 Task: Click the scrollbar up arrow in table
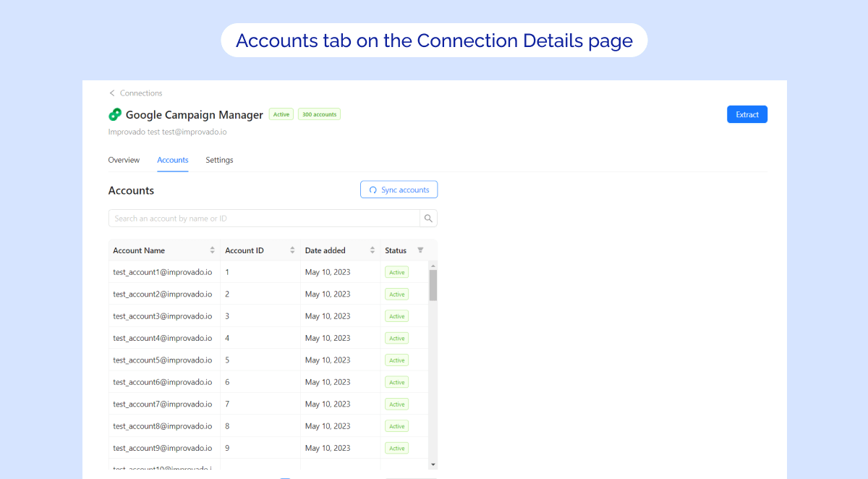click(433, 266)
